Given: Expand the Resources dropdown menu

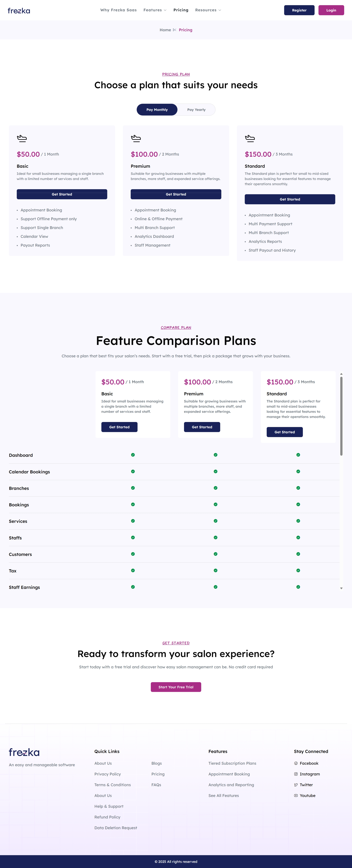Looking at the screenshot, I should coord(208,10).
